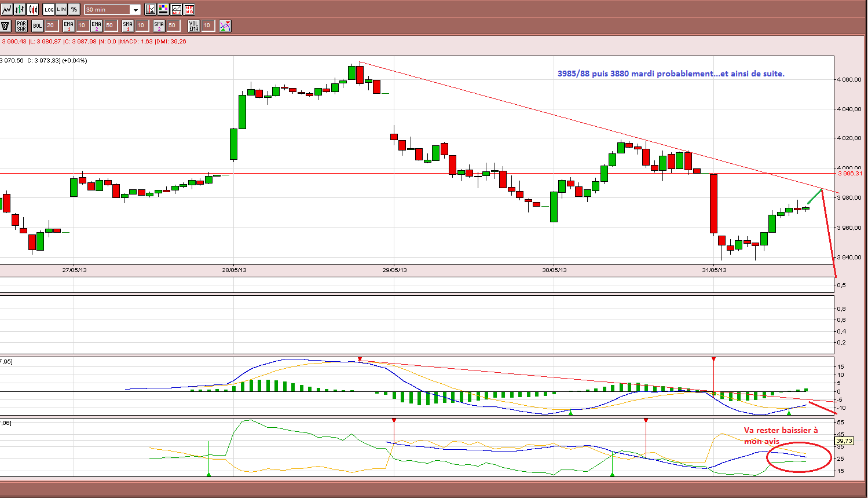Open the NEWS icon
The image size is (868, 499).
tap(189, 9)
